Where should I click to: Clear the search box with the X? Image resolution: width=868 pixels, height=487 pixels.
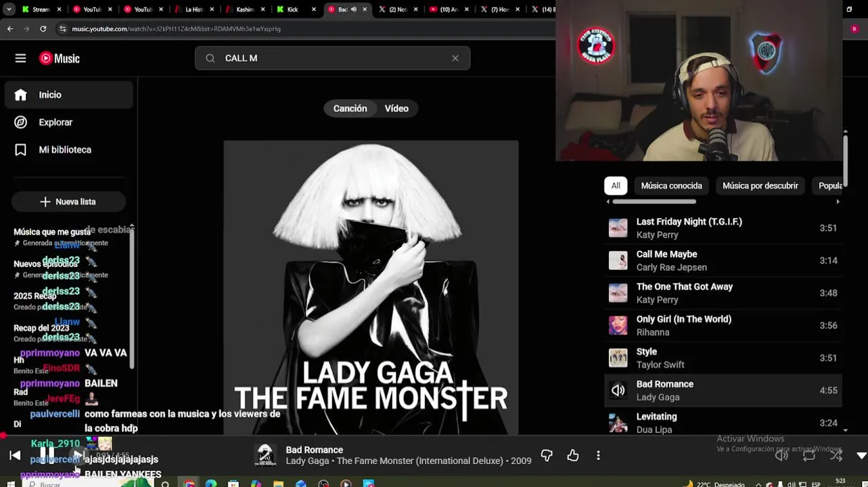tap(455, 58)
